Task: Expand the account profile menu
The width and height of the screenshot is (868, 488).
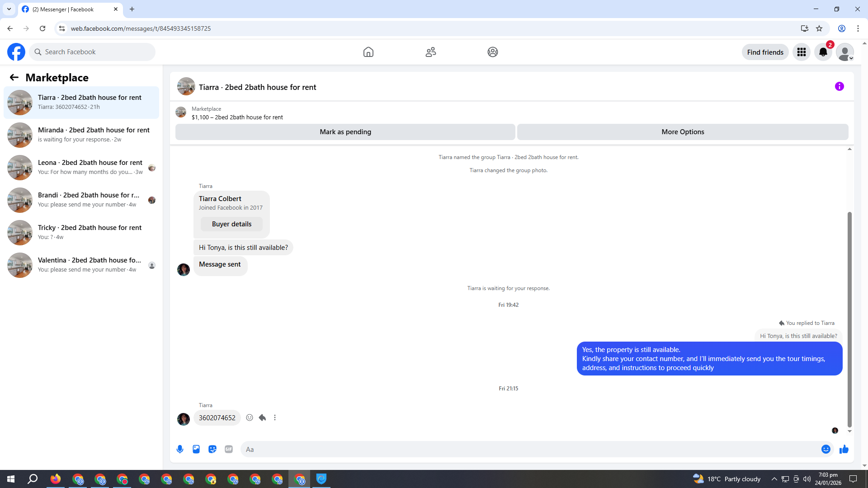Action: point(844,52)
